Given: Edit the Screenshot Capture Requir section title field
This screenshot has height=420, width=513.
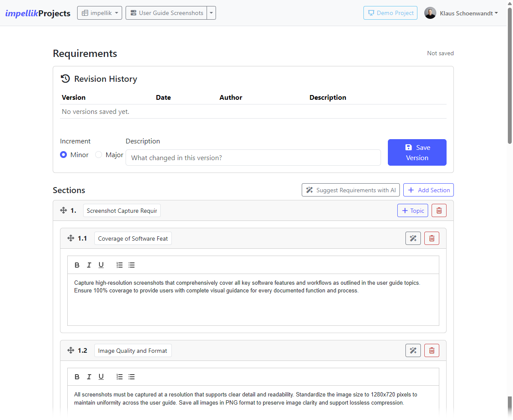Looking at the screenshot, I should click(122, 211).
